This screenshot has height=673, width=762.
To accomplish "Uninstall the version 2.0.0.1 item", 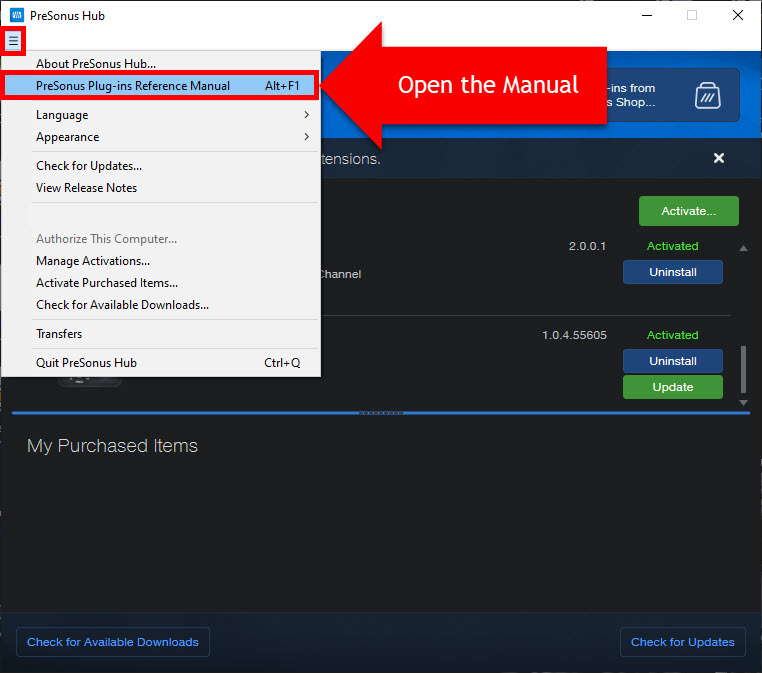I will coord(672,272).
